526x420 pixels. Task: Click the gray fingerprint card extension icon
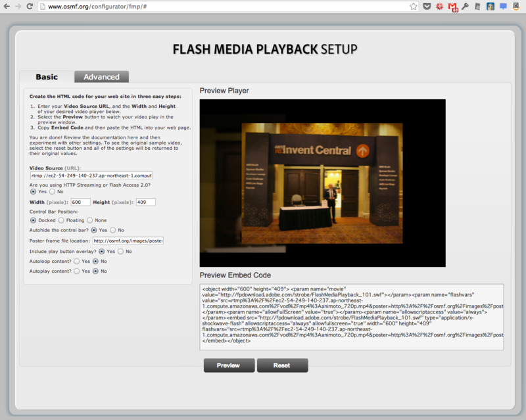coord(478,7)
